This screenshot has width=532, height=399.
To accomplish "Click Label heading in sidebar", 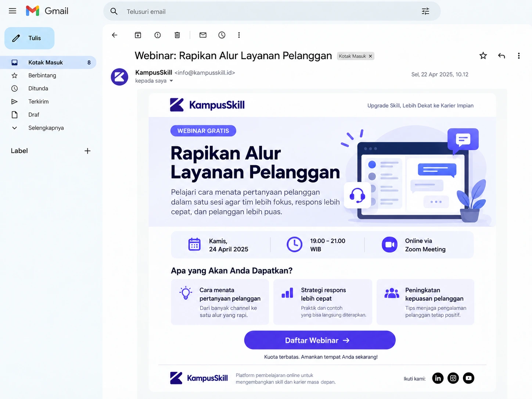I will [19, 151].
